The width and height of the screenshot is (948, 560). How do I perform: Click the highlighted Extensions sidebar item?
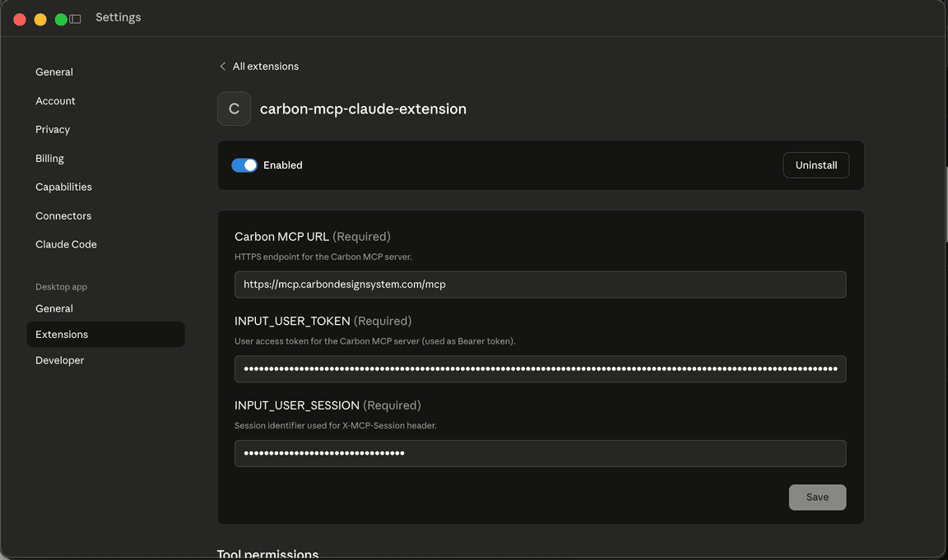(61, 335)
